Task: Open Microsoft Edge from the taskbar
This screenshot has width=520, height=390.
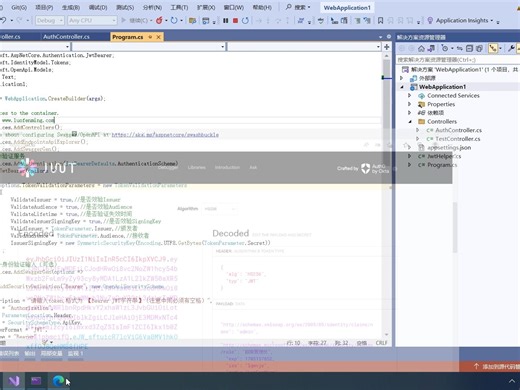Action: 58,381
